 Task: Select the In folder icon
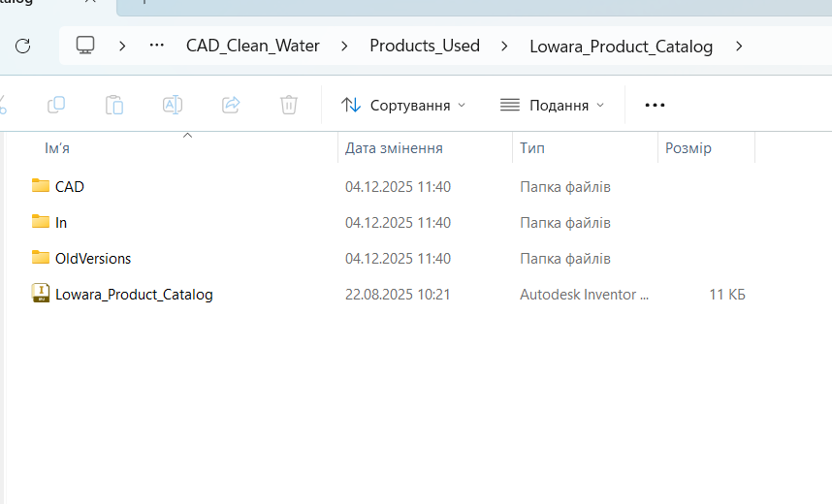click(x=41, y=221)
